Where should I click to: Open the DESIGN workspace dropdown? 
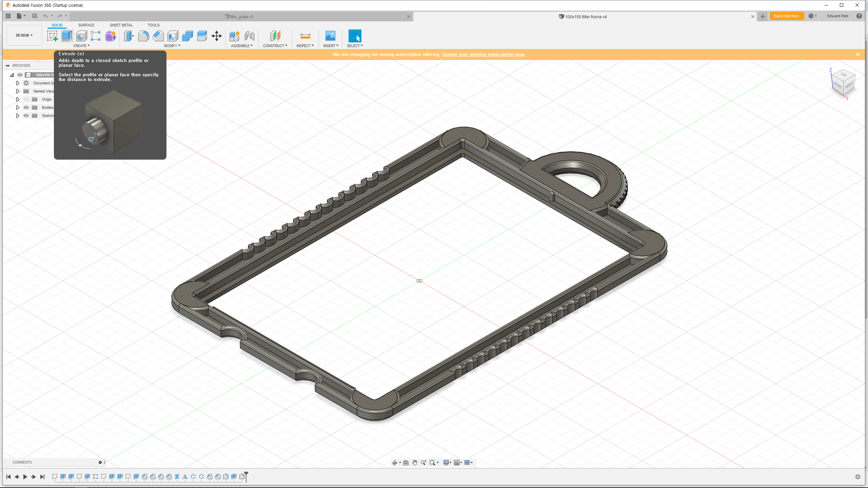pos(24,35)
